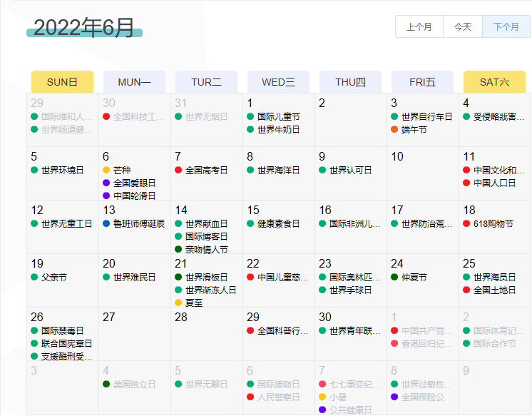Open the 世界难民日 event
Viewport: 532px width, 416px height.
pos(130,277)
